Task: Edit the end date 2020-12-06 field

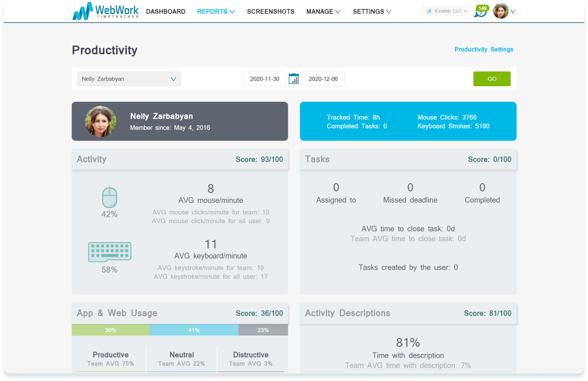Action: 323,79
